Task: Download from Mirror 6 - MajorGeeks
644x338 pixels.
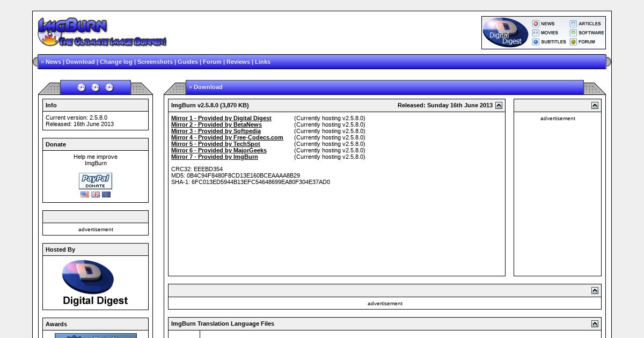Action: point(219,150)
